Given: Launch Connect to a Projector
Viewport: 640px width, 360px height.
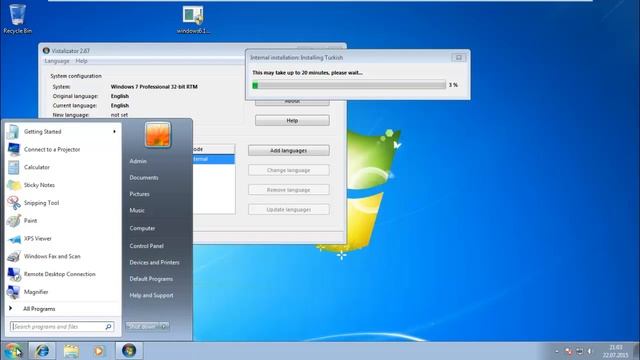Looking at the screenshot, I should coord(62,149).
